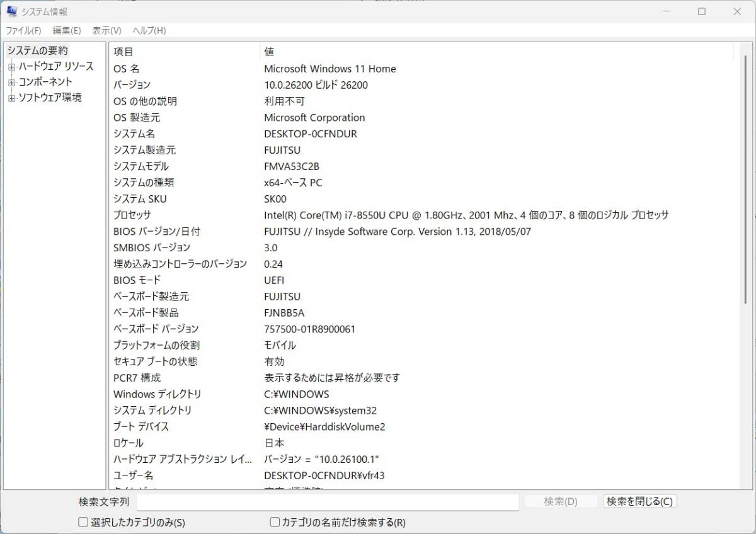This screenshot has width=756, height=534.
Task: Select the プロセッサ row label
Action: tap(132, 215)
